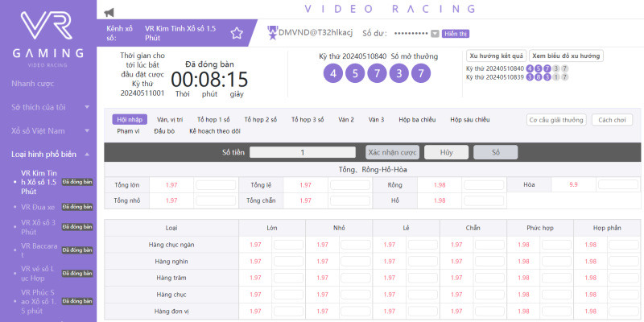Open VR Baccarat in the sidebar

[x=40, y=250]
